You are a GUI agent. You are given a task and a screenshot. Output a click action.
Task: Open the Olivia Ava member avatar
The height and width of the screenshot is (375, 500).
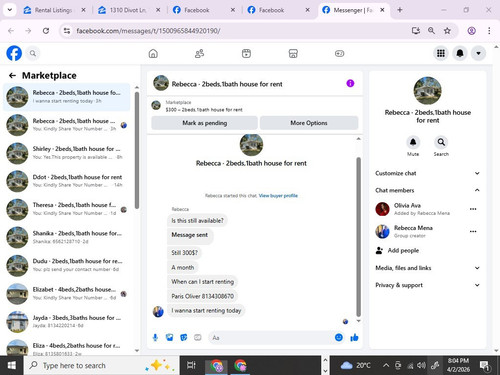point(382,209)
